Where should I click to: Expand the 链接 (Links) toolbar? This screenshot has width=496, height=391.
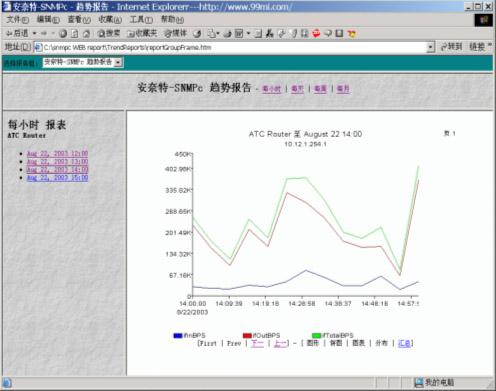point(479,47)
